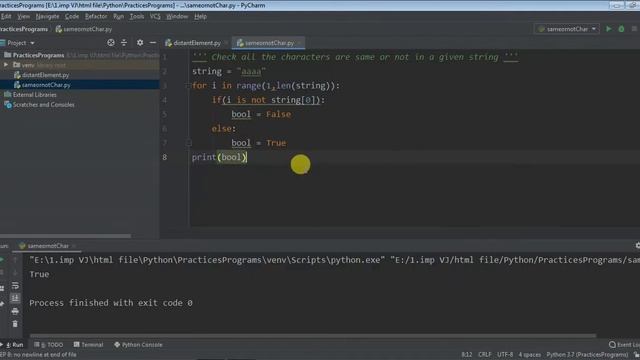Click the PracticesPrograms breadcrumb
Viewport: 640px width, 360px height.
[24, 29]
